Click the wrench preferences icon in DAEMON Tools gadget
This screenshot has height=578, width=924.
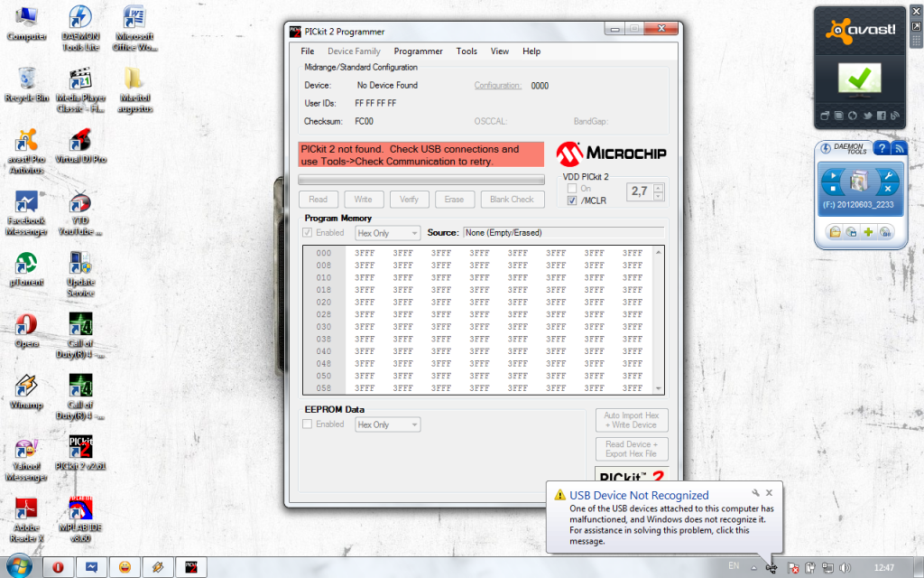(888, 175)
